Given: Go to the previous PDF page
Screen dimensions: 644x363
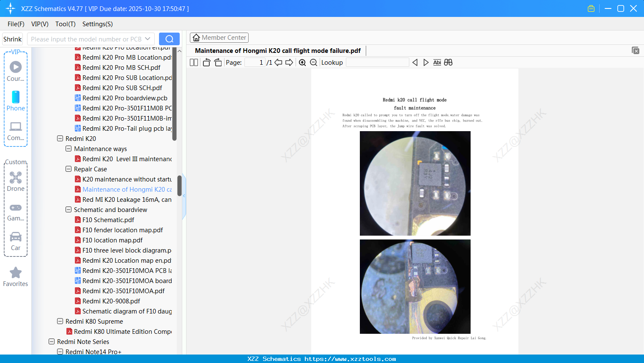Looking at the screenshot, I should (x=278, y=63).
